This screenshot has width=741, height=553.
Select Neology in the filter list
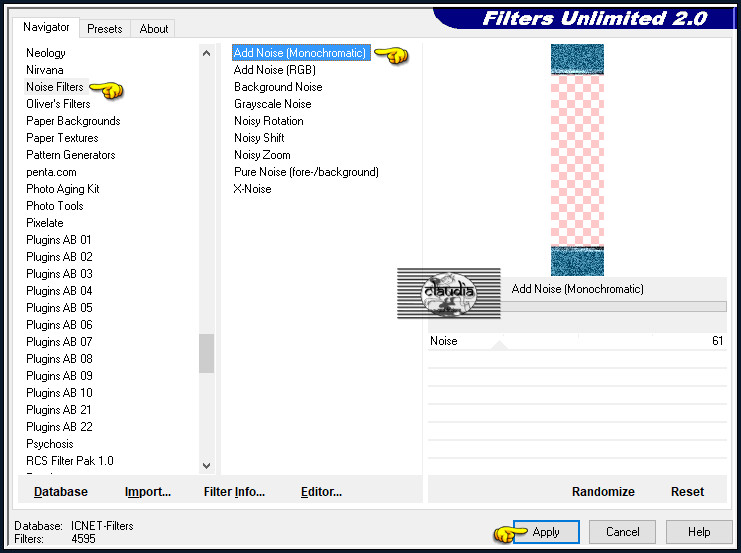tap(46, 53)
